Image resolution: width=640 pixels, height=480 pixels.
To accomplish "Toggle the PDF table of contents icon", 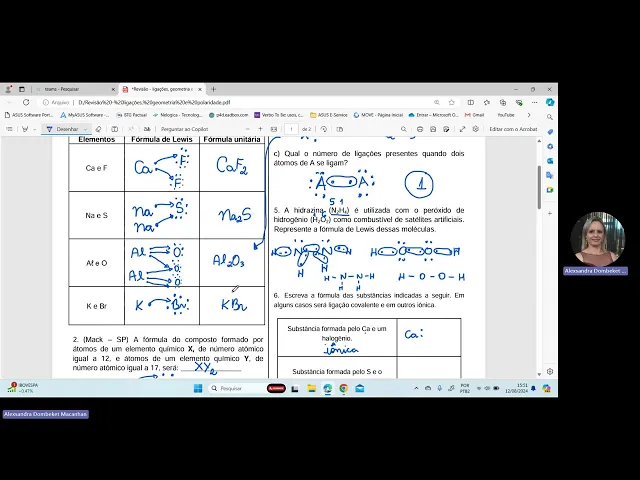I will point(9,129).
